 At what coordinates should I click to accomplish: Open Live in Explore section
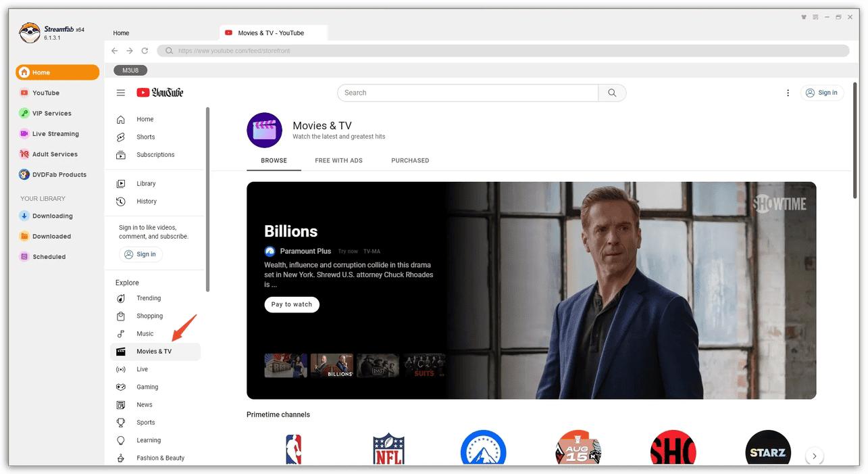(155, 369)
